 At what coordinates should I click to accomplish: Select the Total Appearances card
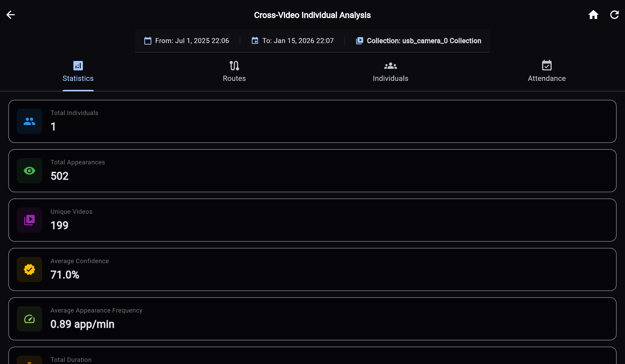[x=312, y=171]
